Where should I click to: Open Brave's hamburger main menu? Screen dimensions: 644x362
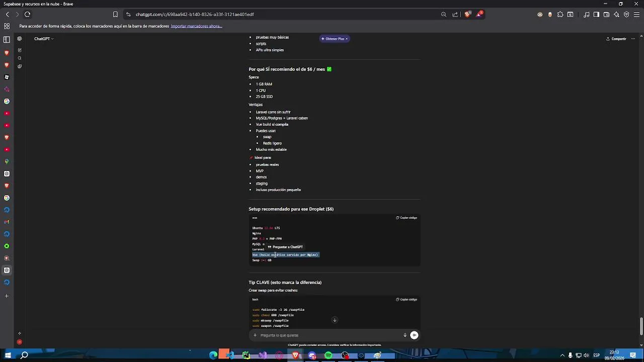pos(636,15)
